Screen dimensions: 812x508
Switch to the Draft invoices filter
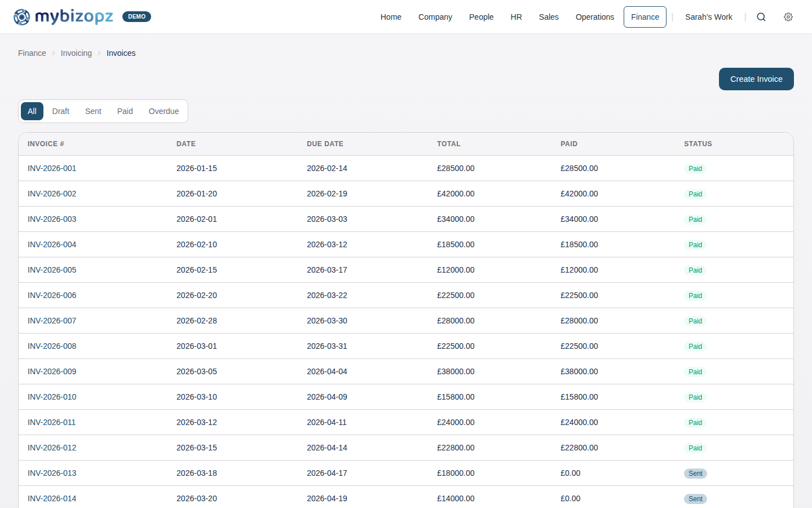click(60, 111)
